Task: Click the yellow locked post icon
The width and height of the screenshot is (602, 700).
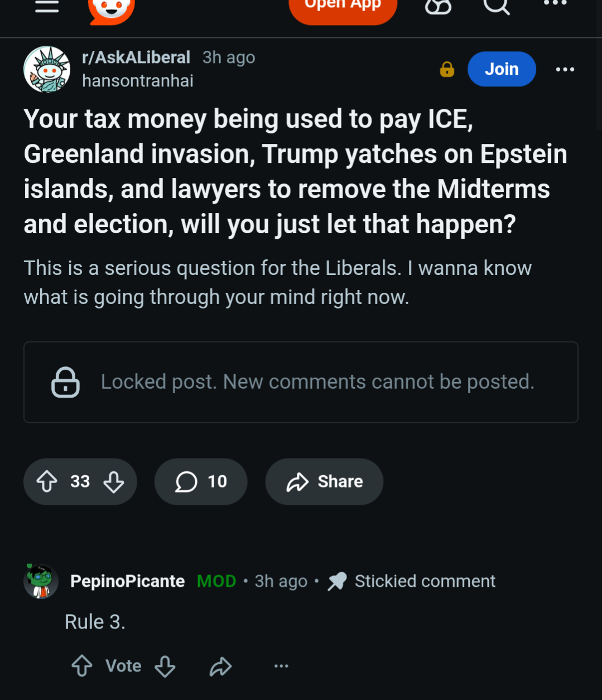Action: [447, 69]
